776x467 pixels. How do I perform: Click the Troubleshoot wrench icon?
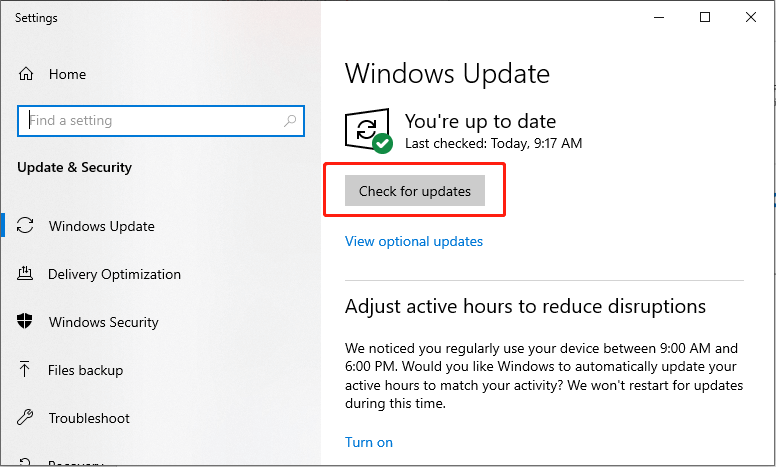(x=26, y=418)
